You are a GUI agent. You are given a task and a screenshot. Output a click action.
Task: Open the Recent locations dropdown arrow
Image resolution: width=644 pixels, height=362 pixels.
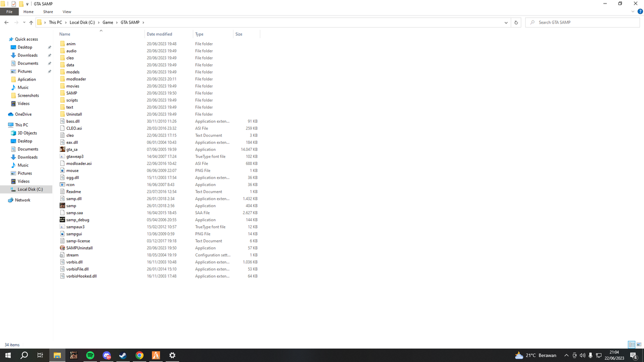pyautogui.click(x=24, y=23)
